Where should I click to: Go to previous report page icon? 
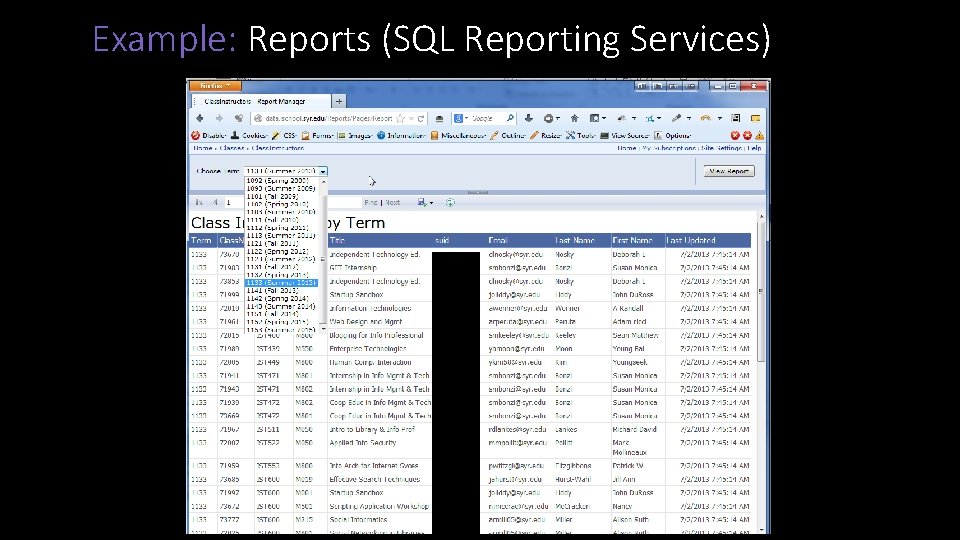tap(215, 202)
